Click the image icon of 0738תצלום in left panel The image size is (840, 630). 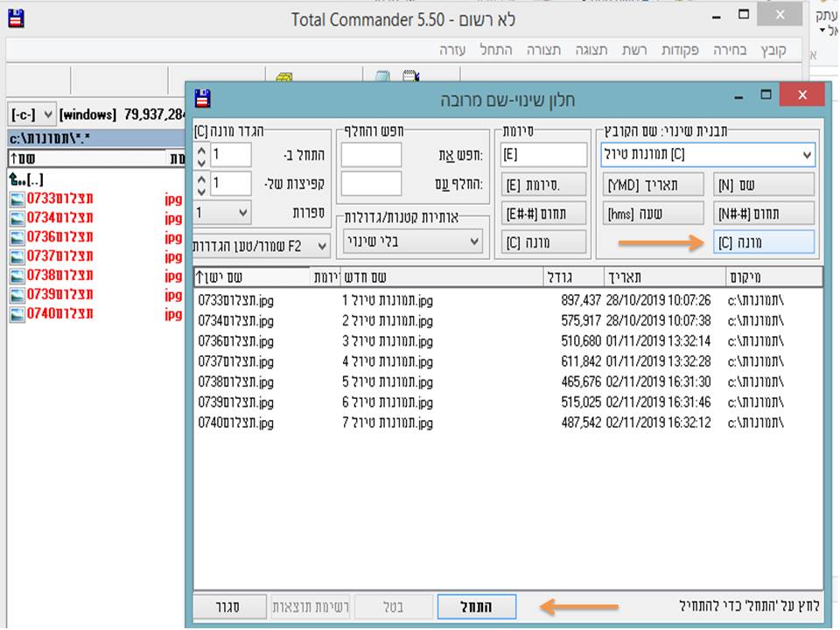click(17, 276)
